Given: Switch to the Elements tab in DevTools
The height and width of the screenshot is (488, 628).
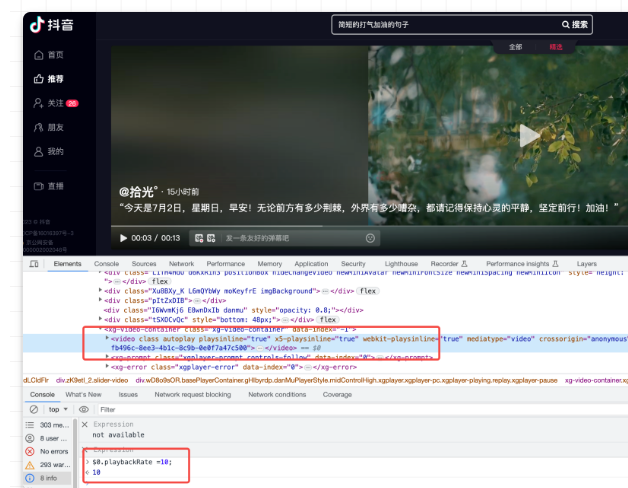Looking at the screenshot, I should [67, 264].
